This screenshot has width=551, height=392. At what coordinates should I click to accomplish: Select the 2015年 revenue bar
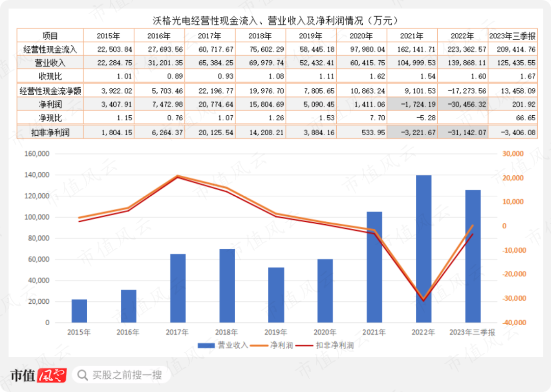tap(80, 311)
